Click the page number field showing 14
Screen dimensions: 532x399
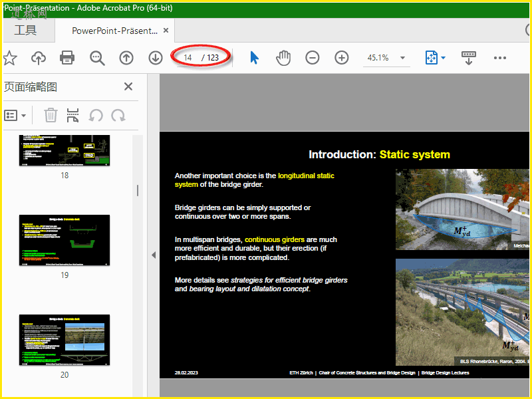(x=188, y=58)
